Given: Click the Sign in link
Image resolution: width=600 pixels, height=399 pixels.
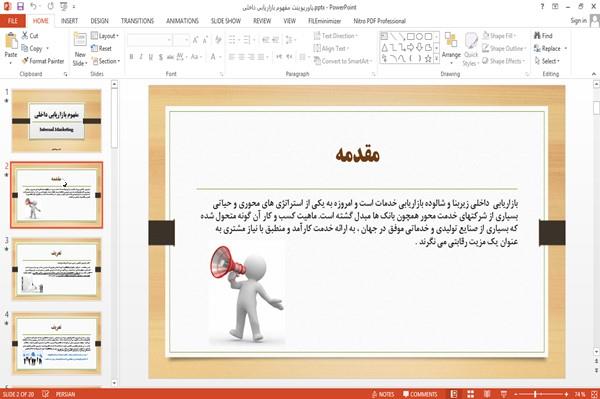Looking at the screenshot, I should point(578,21).
